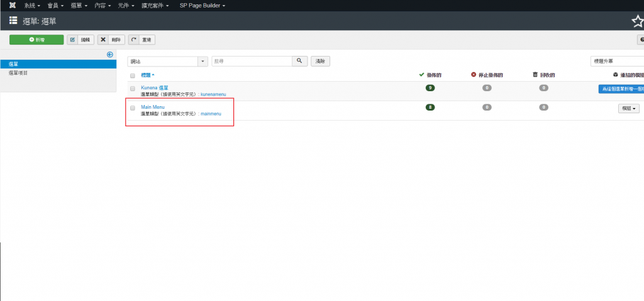Click the 重建 rebuild arrow icon
The height and width of the screenshot is (301, 644).
tap(134, 40)
